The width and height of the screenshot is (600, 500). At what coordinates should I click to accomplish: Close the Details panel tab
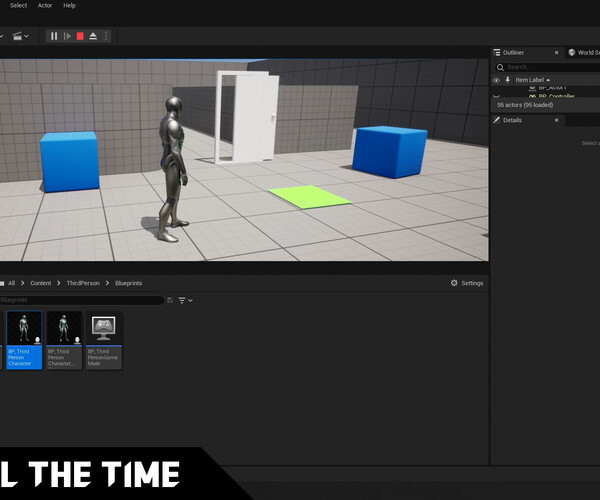tap(556, 120)
